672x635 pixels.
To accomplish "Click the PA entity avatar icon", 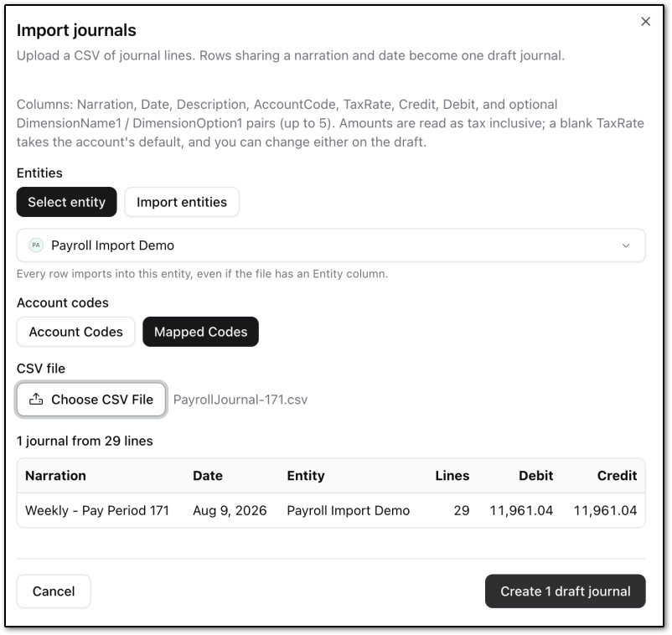I will pos(36,245).
